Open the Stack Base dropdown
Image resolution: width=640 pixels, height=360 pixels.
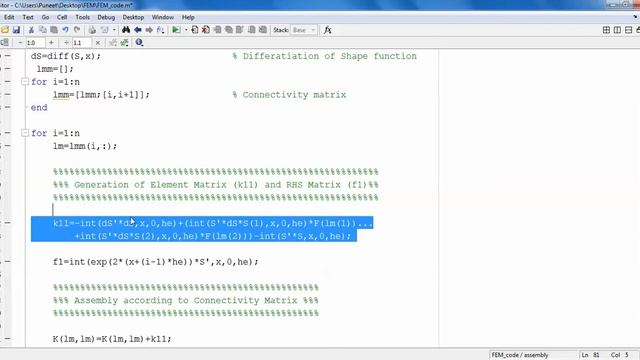pyautogui.click(x=304, y=30)
